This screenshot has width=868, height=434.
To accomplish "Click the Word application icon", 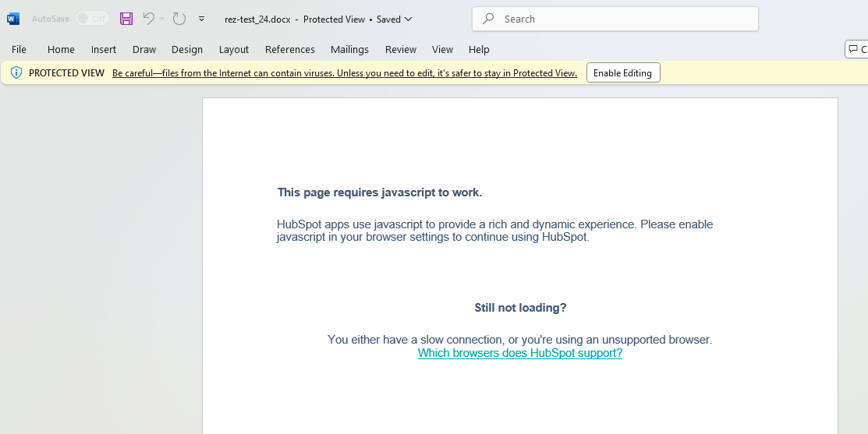I will coord(13,19).
